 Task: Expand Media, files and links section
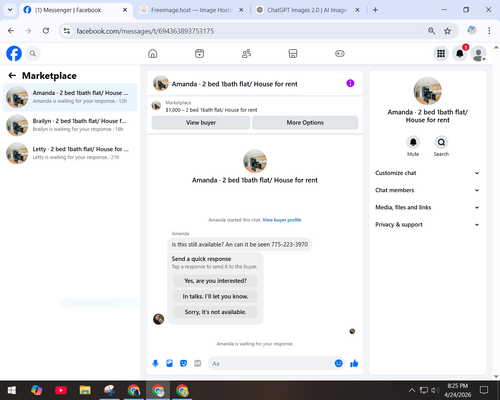point(427,207)
